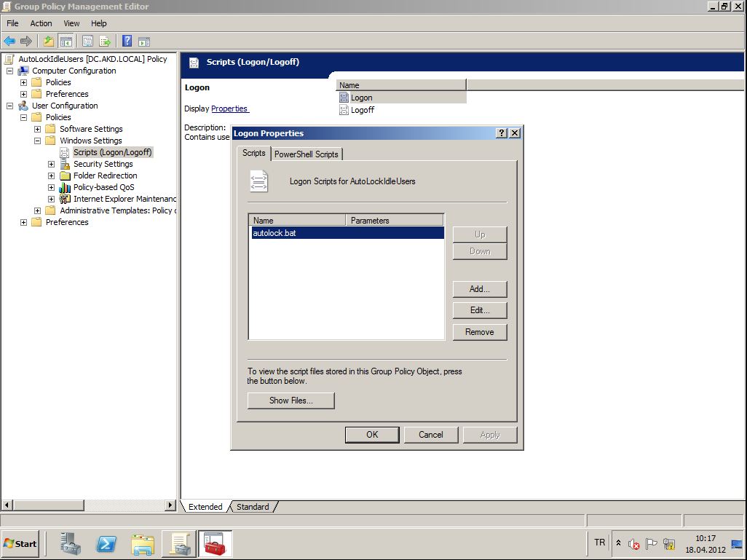This screenshot has height=560, width=747.
Task: Collapse Policies under User Configuration
Action: [23, 117]
